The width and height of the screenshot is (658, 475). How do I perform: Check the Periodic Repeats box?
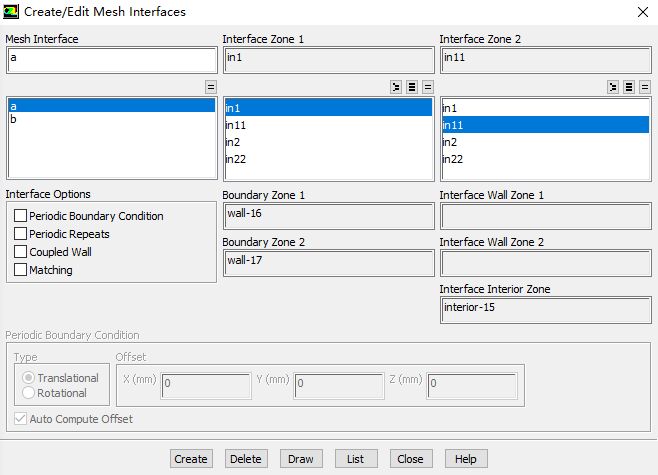tap(21, 234)
